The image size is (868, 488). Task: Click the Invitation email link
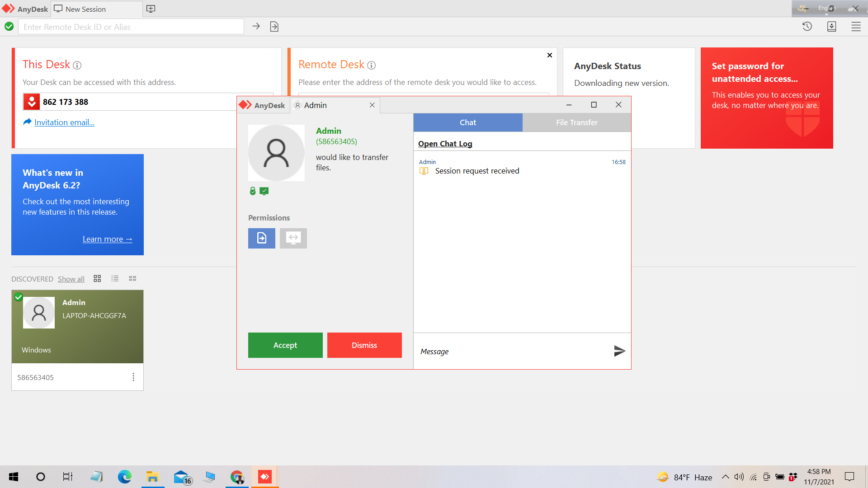tap(64, 122)
